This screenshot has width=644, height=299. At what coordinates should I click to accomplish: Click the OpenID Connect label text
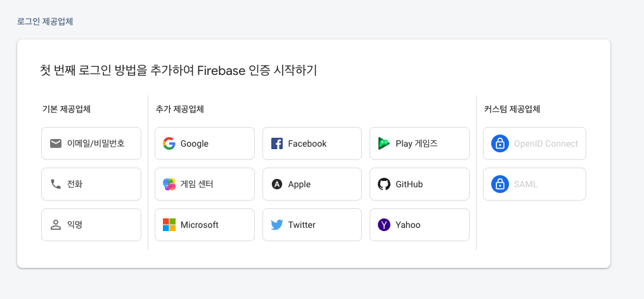546,143
